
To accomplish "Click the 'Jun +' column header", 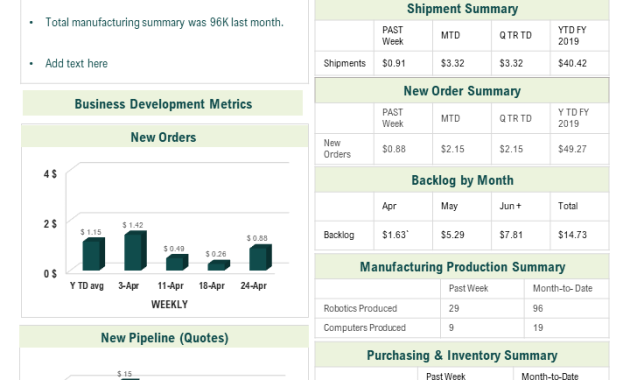I will tap(510, 206).
